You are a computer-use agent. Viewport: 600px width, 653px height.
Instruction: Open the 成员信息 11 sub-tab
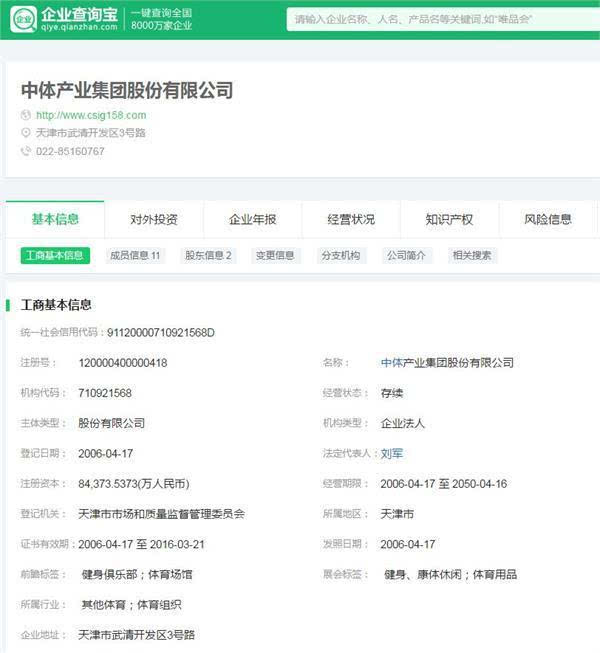click(x=135, y=255)
